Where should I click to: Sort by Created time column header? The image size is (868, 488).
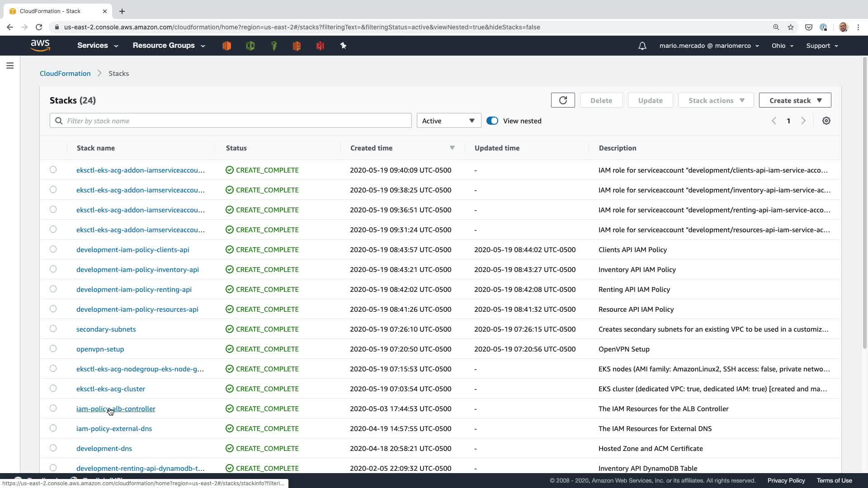coord(371,148)
